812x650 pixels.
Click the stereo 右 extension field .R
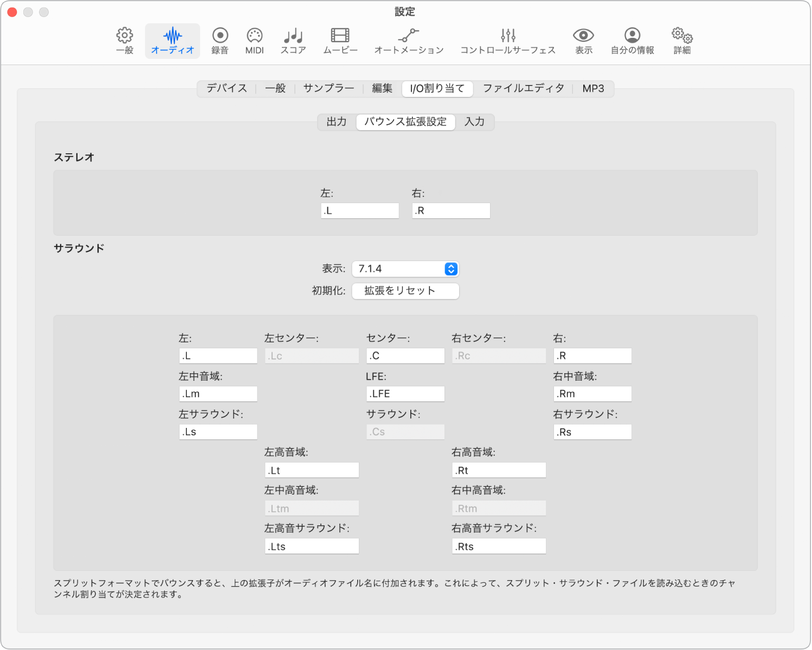coord(451,211)
